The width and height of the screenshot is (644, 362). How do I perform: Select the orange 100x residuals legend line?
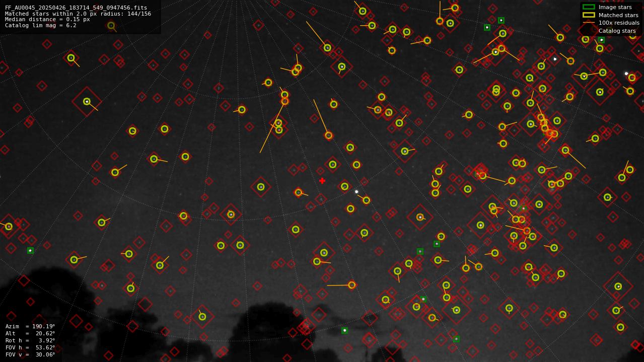589,23
